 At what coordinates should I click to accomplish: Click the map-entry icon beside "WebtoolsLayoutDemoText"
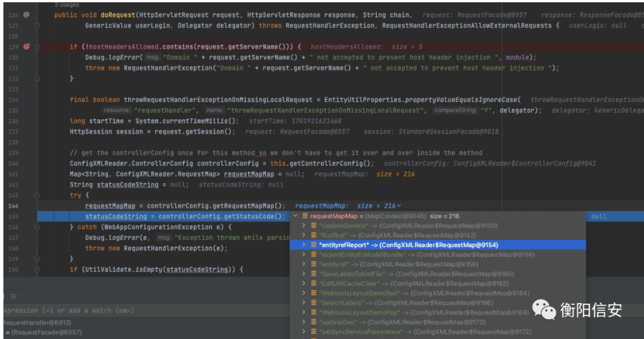tap(314, 293)
